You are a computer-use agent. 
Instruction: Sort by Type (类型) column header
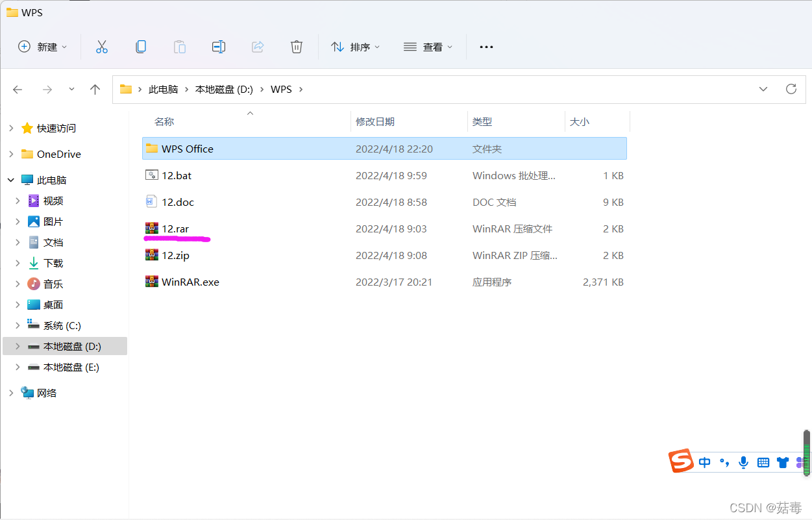pos(482,121)
